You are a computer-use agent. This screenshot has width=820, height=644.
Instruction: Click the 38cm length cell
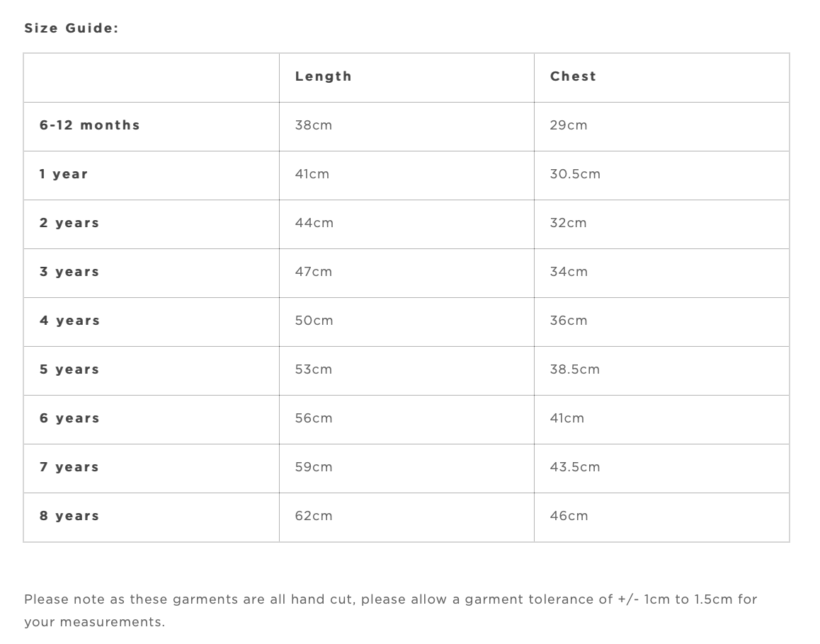pos(314,125)
